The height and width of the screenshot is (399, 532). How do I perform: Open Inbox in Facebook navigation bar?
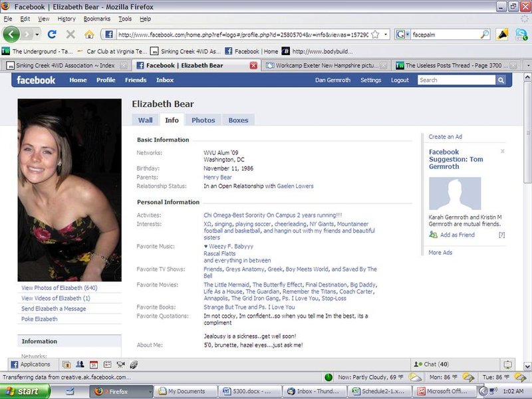165,80
